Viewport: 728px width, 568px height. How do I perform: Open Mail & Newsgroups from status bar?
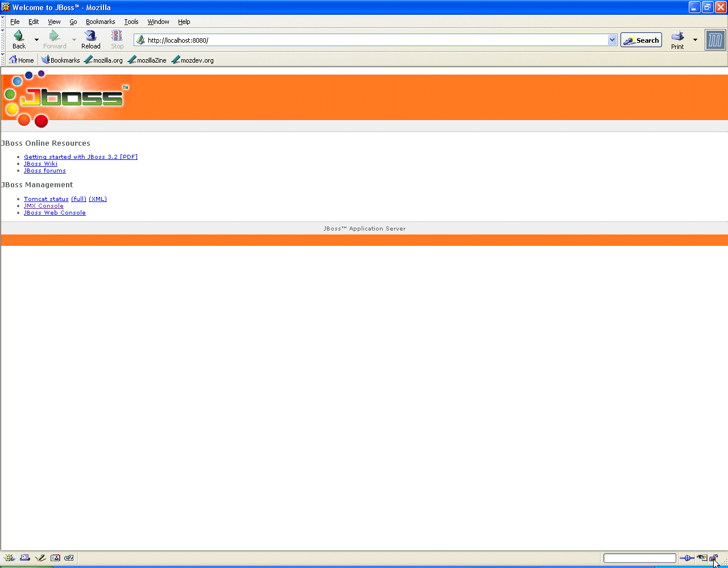[25, 558]
